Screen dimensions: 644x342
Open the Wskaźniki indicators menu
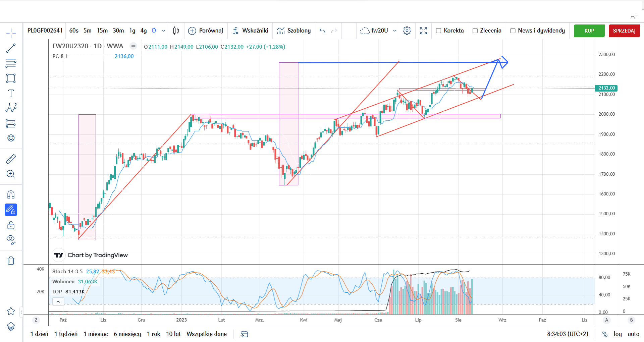coord(250,31)
